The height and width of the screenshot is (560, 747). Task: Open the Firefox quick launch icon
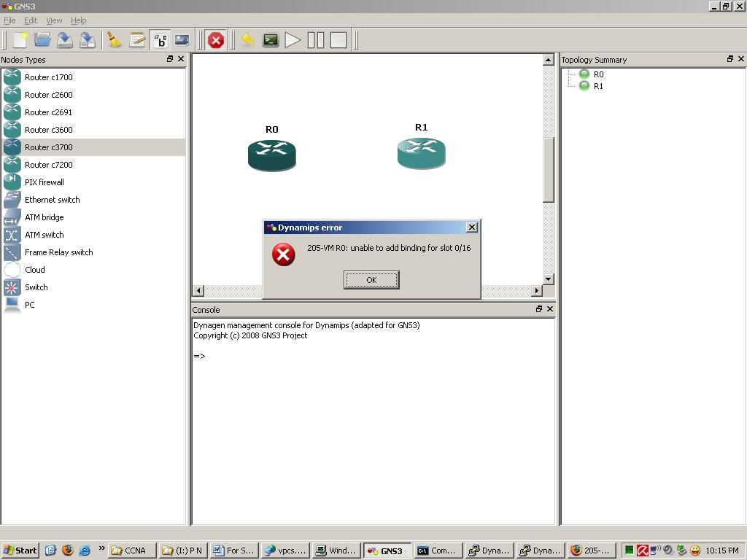point(68,551)
